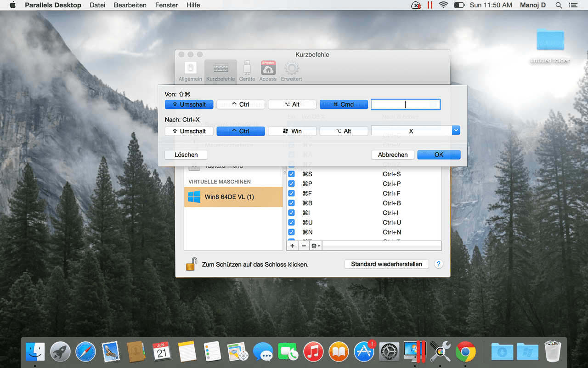Switch to the Erweitert settings pane

[x=291, y=70]
